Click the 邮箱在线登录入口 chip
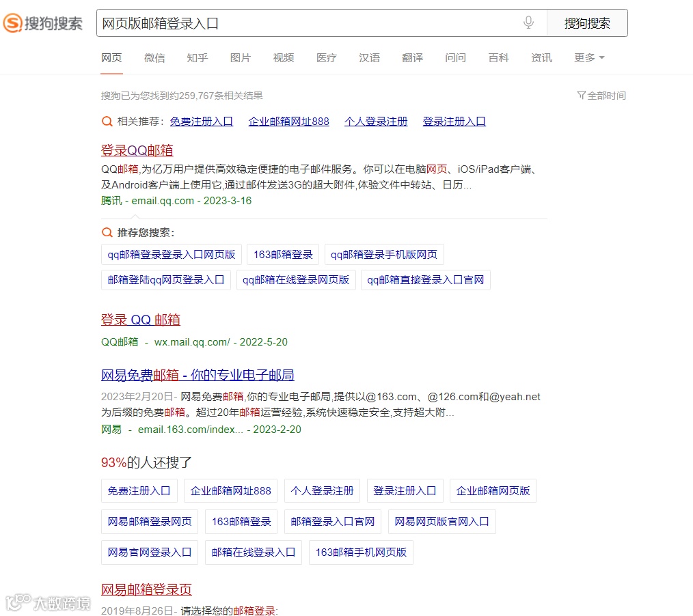Screen dimensions: 693x616 point(254,552)
